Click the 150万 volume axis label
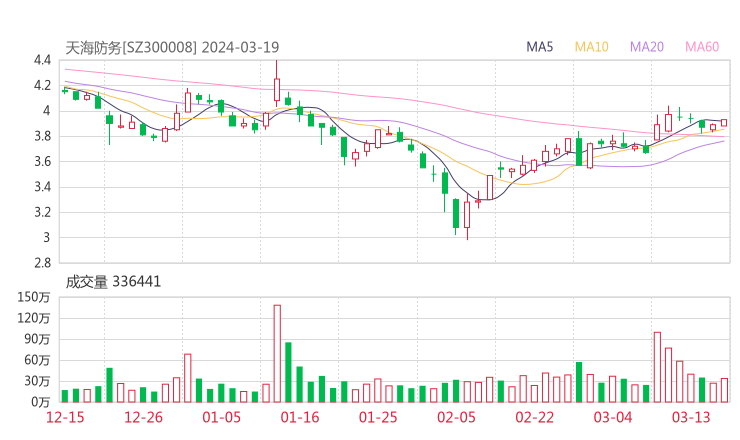The height and width of the screenshot is (440, 740). click(x=34, y=297)
